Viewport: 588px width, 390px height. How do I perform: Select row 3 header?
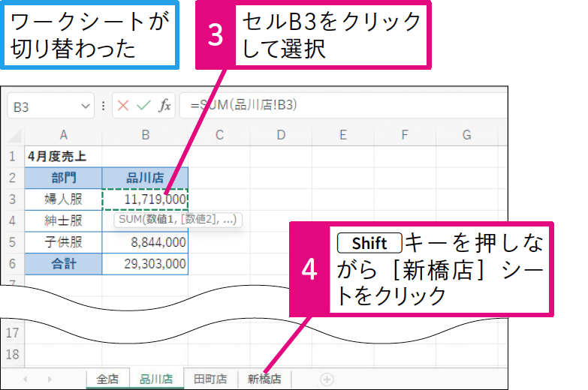click(12, 199)
